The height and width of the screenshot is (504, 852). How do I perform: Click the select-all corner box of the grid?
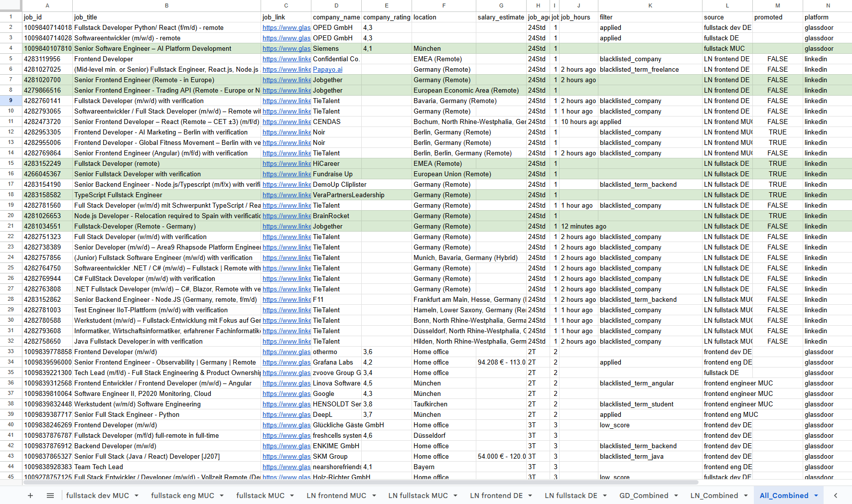[x=10, y=5]
